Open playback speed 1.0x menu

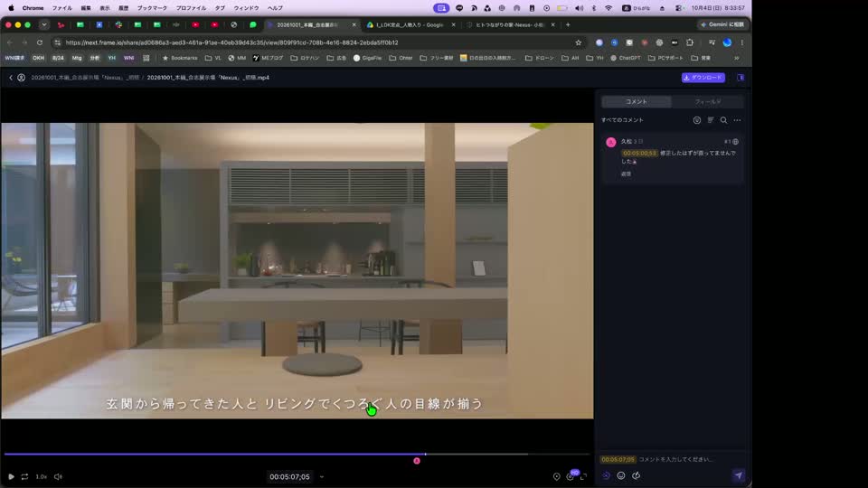pos(42,476)
